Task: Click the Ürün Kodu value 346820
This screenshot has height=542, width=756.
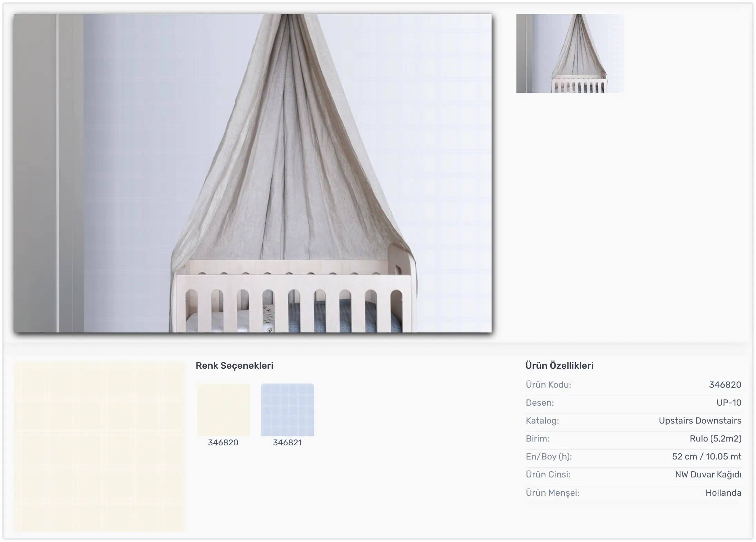Action: click(725, 385)
